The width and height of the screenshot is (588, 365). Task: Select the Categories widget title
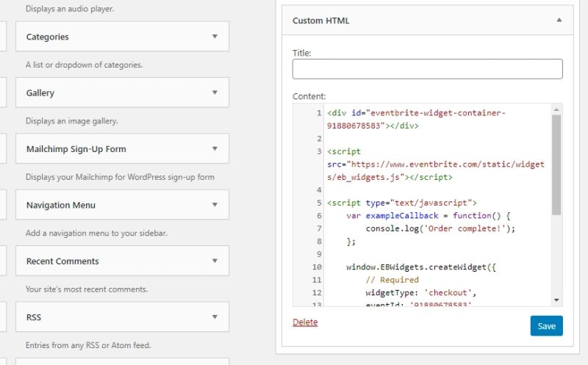47,37
